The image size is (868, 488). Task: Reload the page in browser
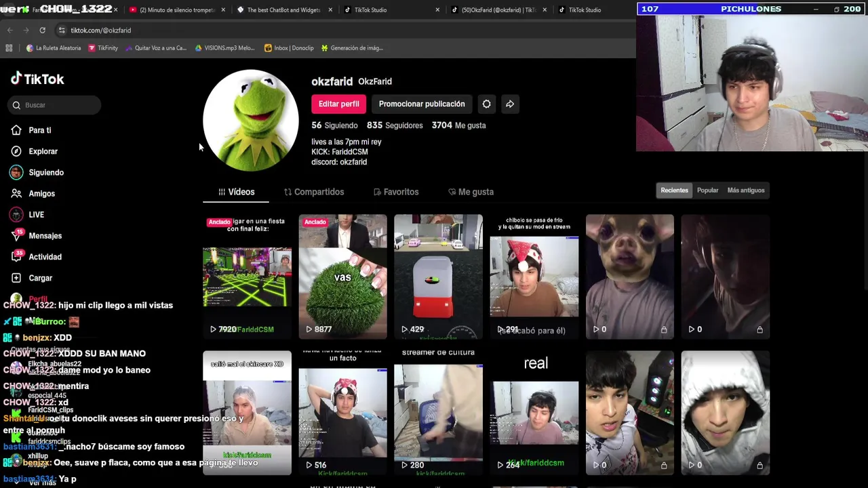pyautogui.click(x=42, y=30)
